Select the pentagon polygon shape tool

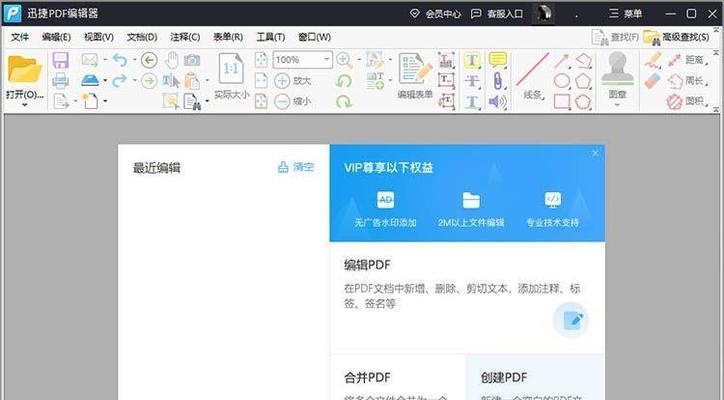point(583,81)
